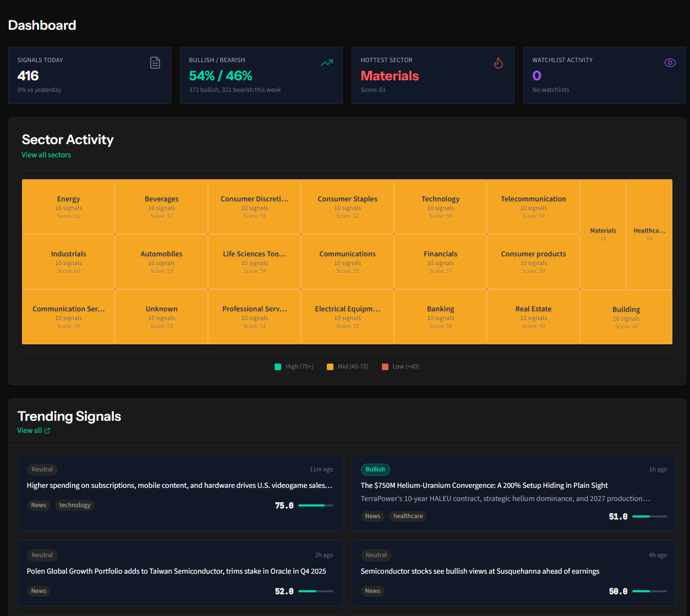Select the Technology sector tile

click(x=440, y=206)
